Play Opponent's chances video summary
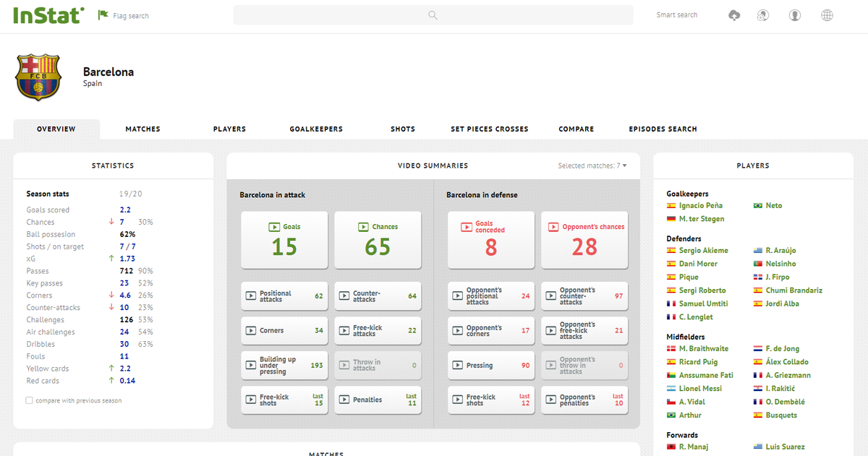Image resolution: width=868 pixels, height=456 pixels. coord(584,238)
